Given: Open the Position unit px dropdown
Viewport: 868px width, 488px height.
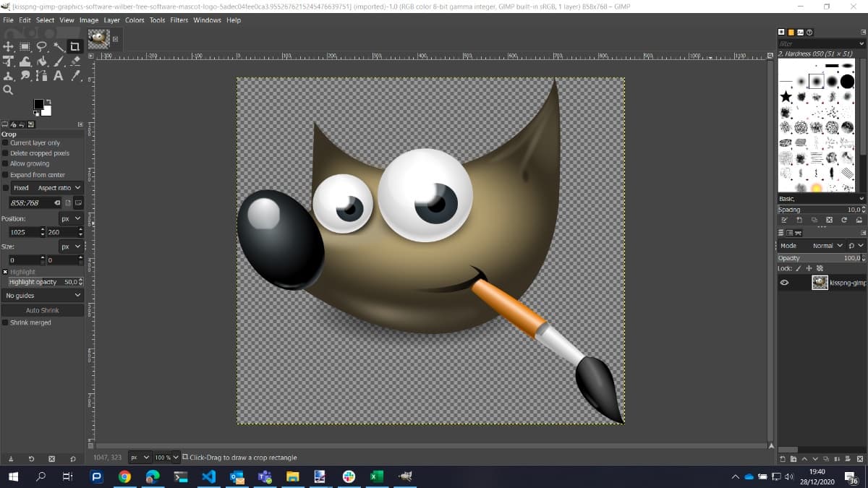Looking at the screenshot, I should (71, 218).
